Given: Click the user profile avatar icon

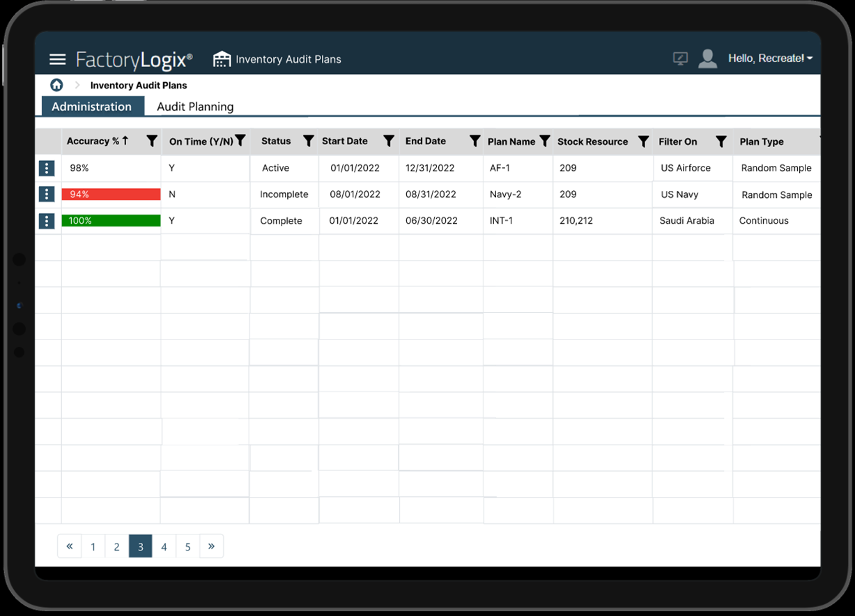Looking at the screenshot, I should pos(708,59).
